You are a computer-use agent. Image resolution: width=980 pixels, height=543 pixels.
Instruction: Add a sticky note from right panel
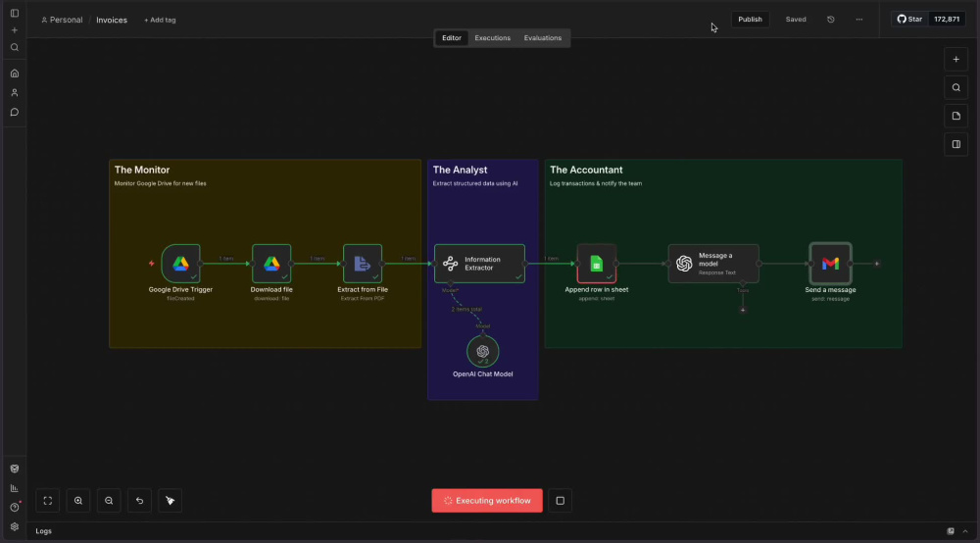tap(955, 116)
